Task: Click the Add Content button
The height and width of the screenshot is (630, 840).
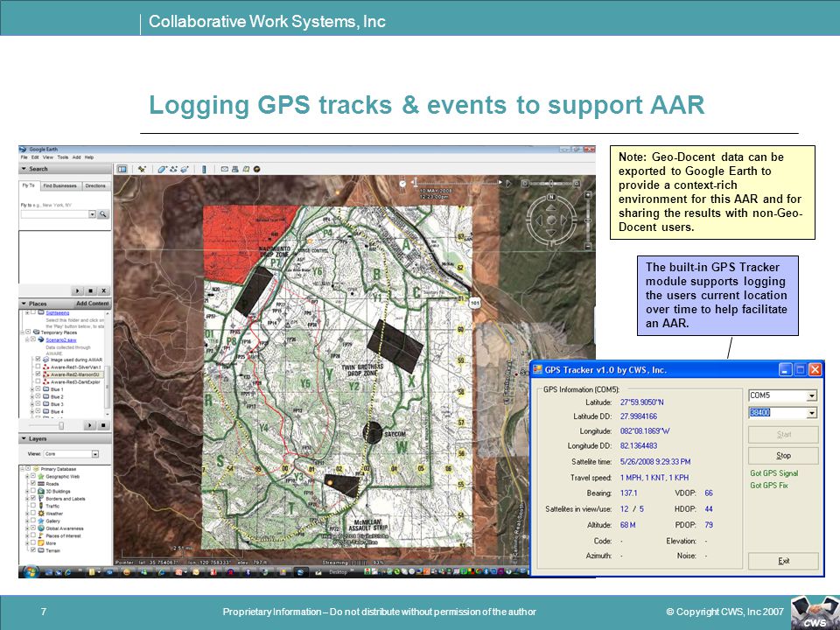Action: point(92,304)
